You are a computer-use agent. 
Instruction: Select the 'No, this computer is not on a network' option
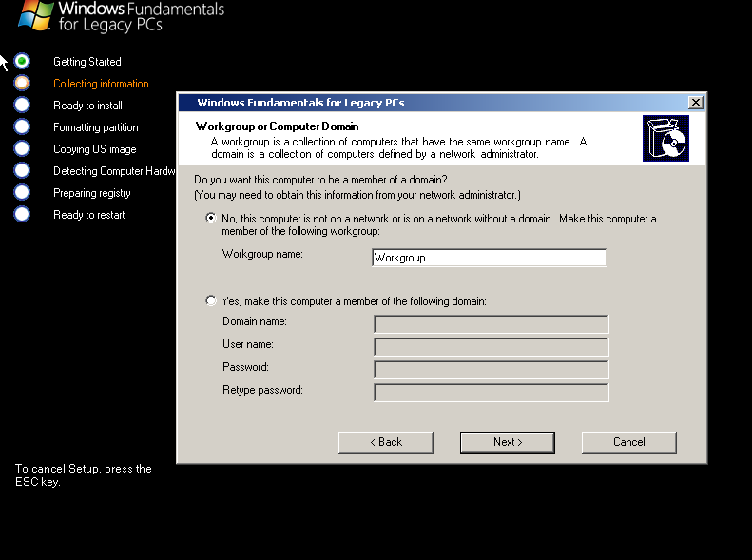tap(210, 218)
